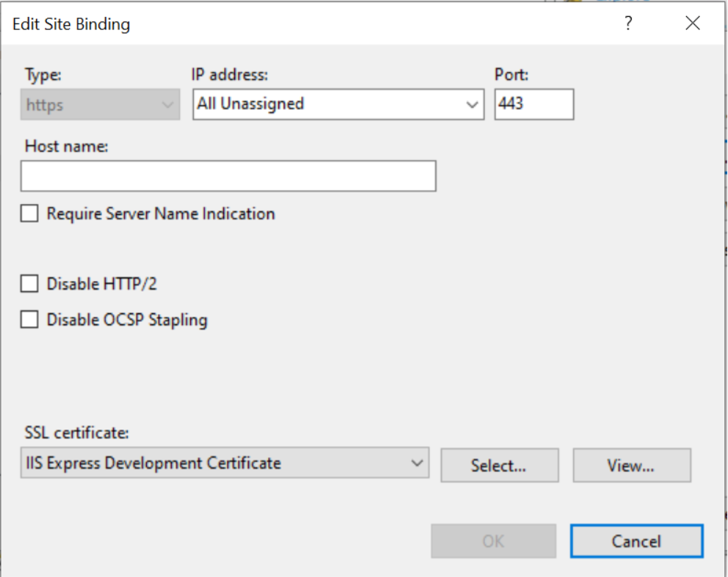Confirm changes with the OK button
This screenshot has height=577, width=728.
[494, 541]
